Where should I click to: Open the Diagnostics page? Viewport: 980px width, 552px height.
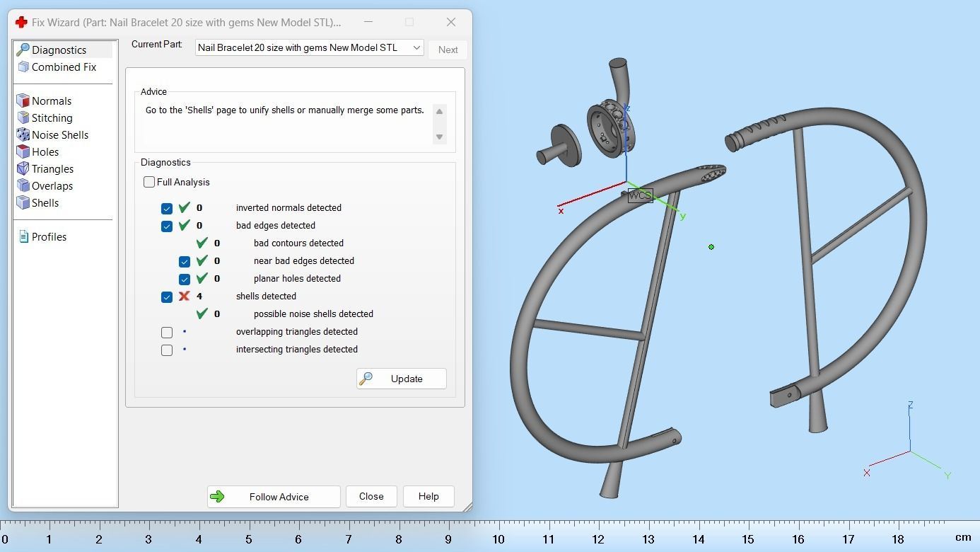[59, 50]
